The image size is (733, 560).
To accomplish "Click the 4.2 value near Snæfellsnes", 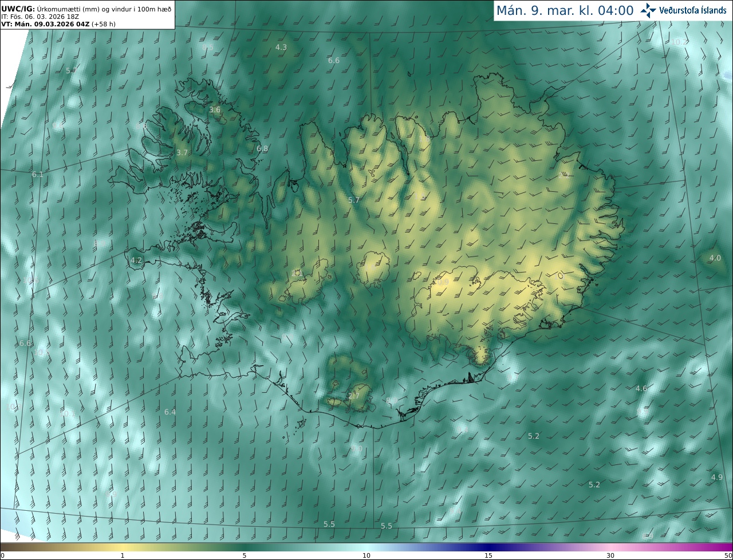I will (x=136, y=260).
